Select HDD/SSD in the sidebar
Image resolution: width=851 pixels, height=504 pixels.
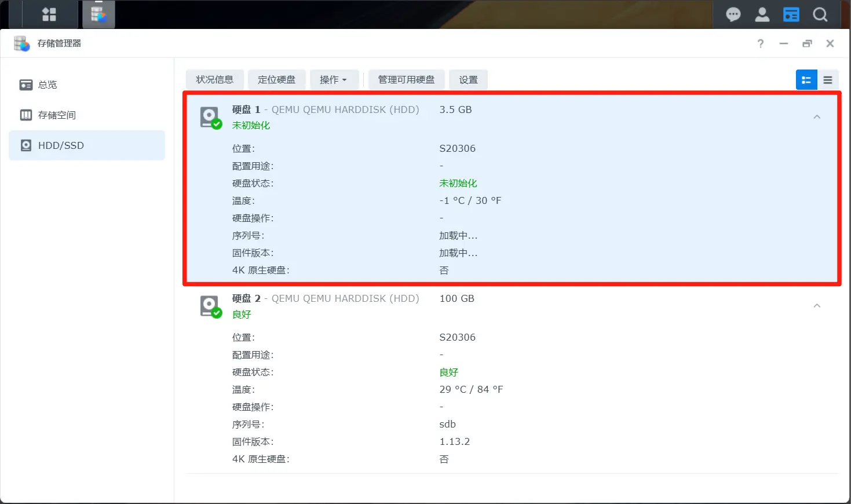point(61,145)
